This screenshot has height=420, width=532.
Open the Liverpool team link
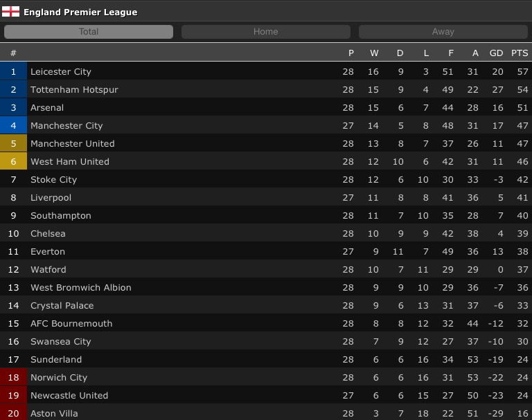click(x=51, y=198)
